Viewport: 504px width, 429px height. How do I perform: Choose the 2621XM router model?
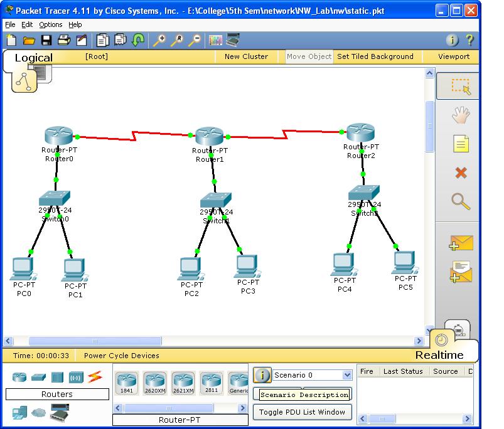183,383
